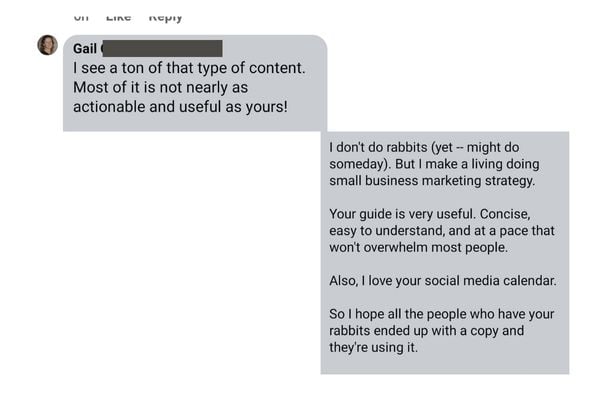This screenshot has height=400, width=600.
Task: Open the commenter's round profile picture
Action: coord(47,45)
